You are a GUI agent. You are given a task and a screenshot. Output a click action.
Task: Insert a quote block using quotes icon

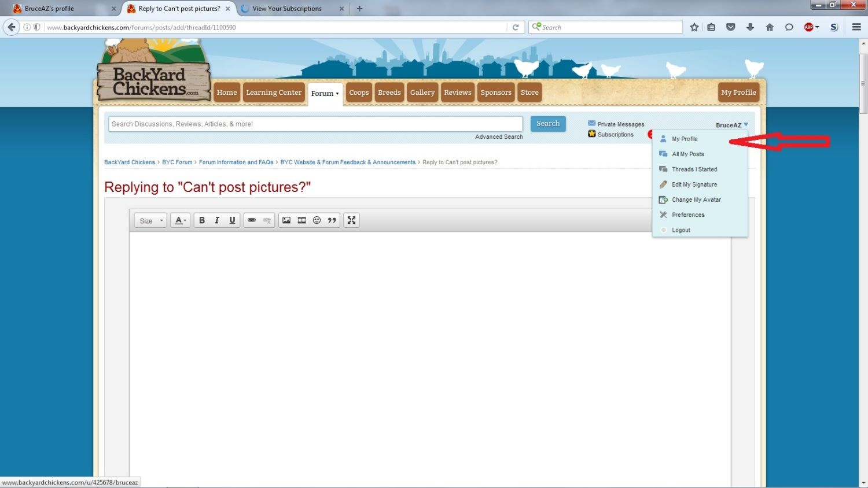pyautogui.click(x=332, y=220)
